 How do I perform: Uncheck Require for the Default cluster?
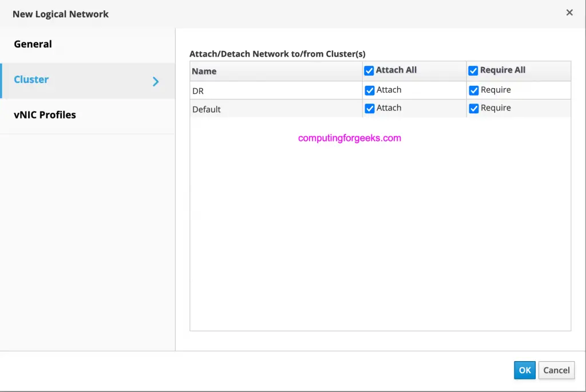pyautogui.click(x=474, y=108)
